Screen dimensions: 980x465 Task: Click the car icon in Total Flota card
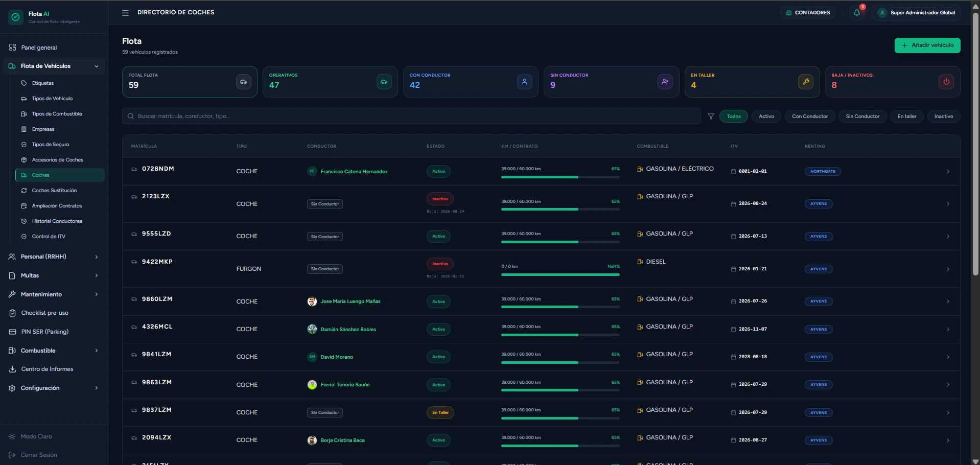244,82
